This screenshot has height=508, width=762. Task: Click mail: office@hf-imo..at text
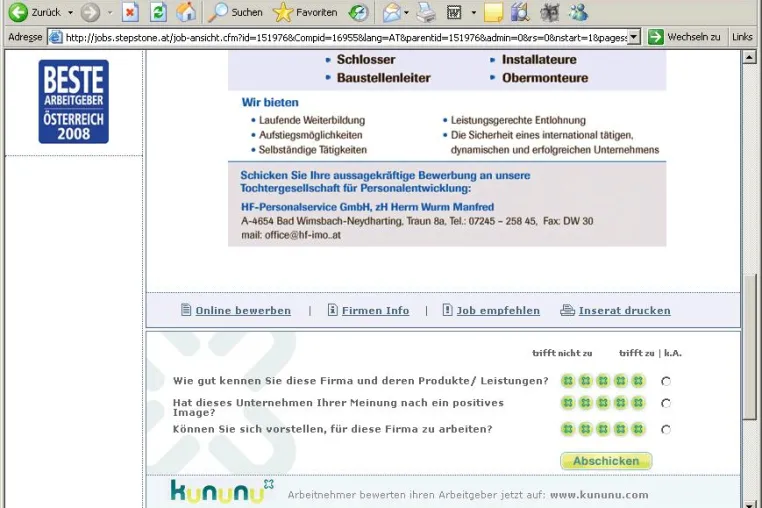click(x=291, y=235)
